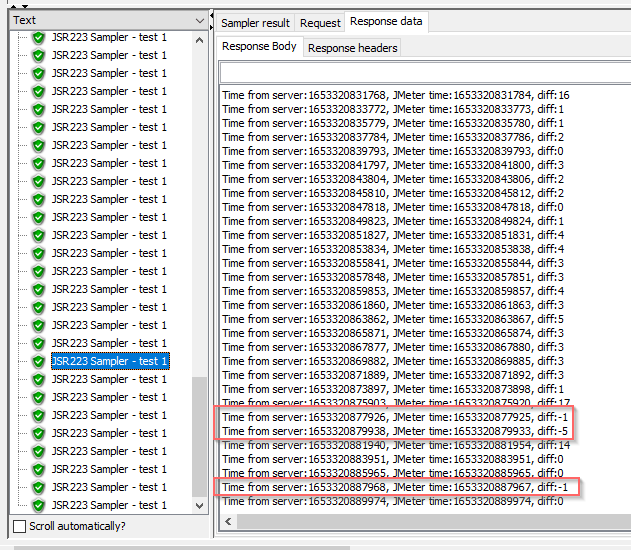Click the line with server time 1653320847818
631x550 pixels.
click(393, 207)
